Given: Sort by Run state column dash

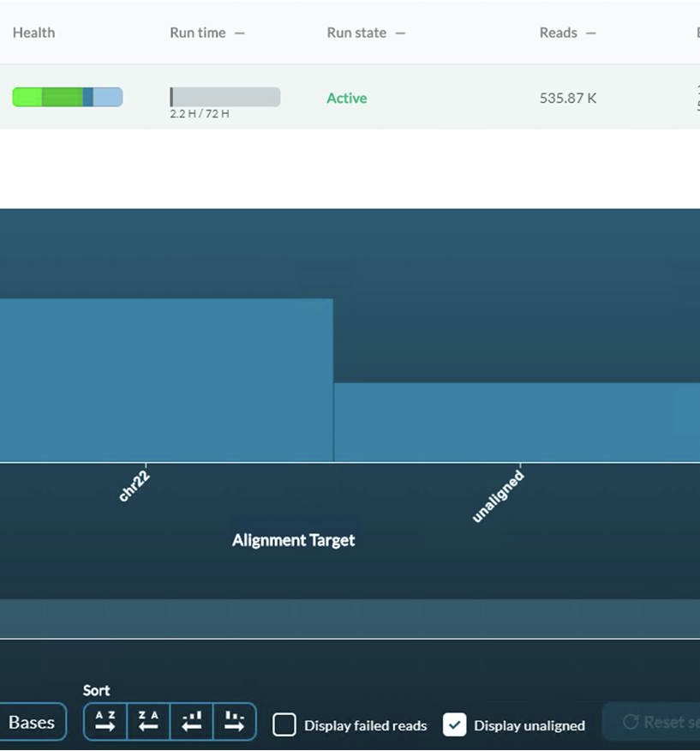Looking at the screenshot, I should coord(400,33).
